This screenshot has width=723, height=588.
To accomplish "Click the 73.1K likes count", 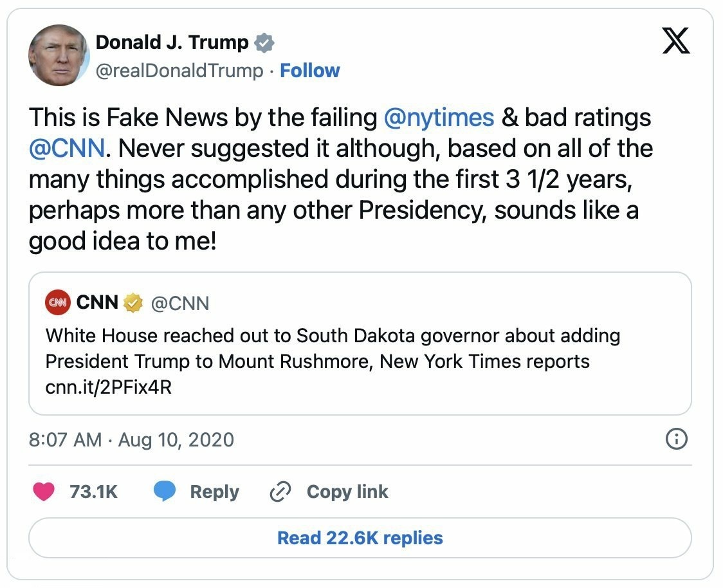I will click(x=94, y=492).
